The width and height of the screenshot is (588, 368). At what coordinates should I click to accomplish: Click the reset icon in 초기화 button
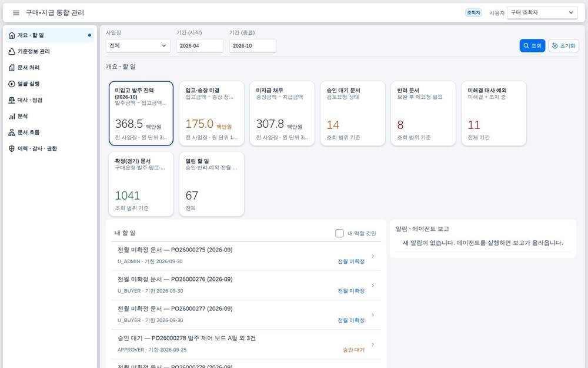point(554,46)
